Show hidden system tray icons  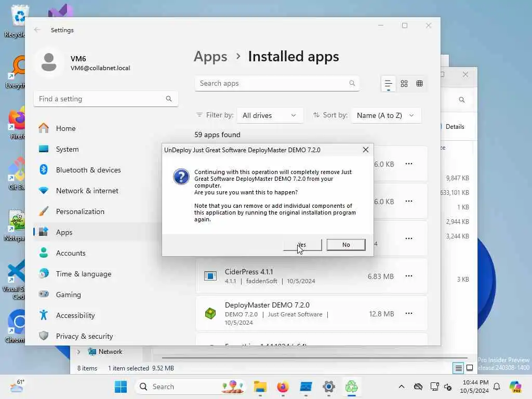(x=402, y=387)
